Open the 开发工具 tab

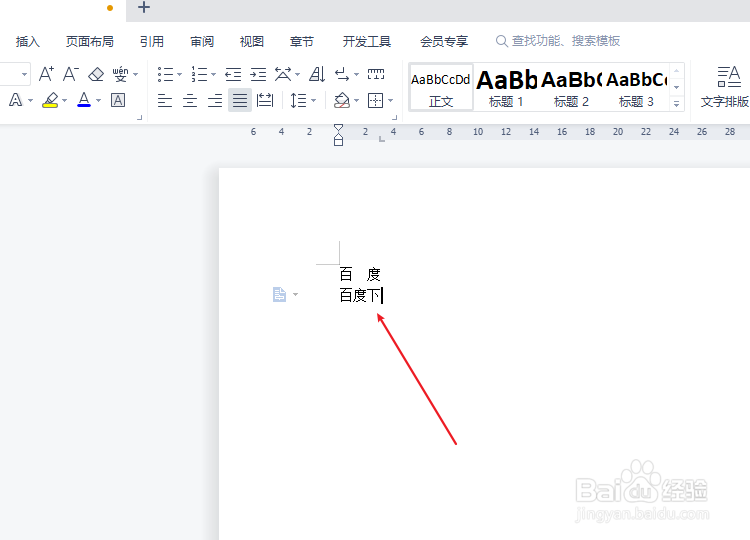(367, 42)
